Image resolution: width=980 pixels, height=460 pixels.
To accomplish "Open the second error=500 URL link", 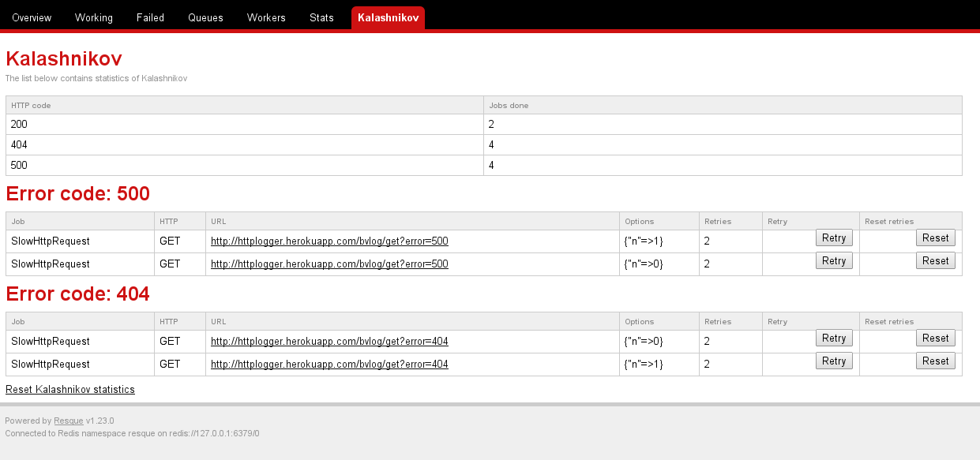I will coord(329,264).
